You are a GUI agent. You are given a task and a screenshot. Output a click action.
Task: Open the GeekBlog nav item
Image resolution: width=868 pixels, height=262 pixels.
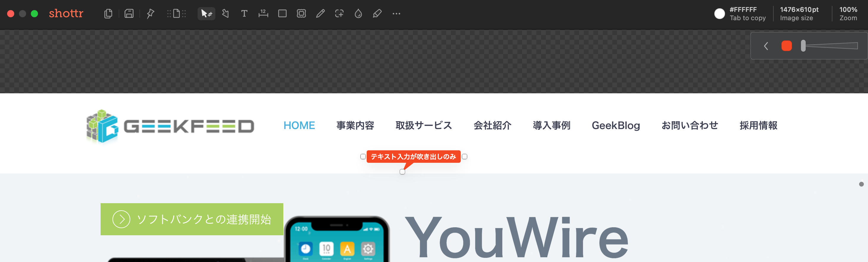click(x=616, y=125)
